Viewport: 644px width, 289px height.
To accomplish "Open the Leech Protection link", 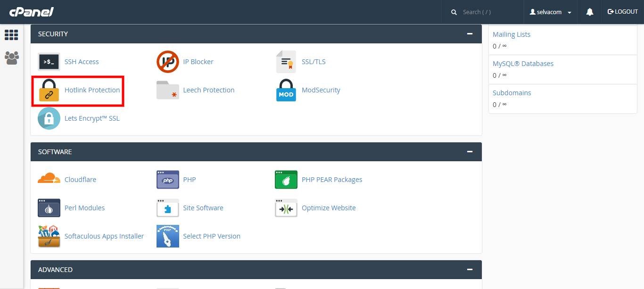I will pyautogui.click(x=209, y=90).
